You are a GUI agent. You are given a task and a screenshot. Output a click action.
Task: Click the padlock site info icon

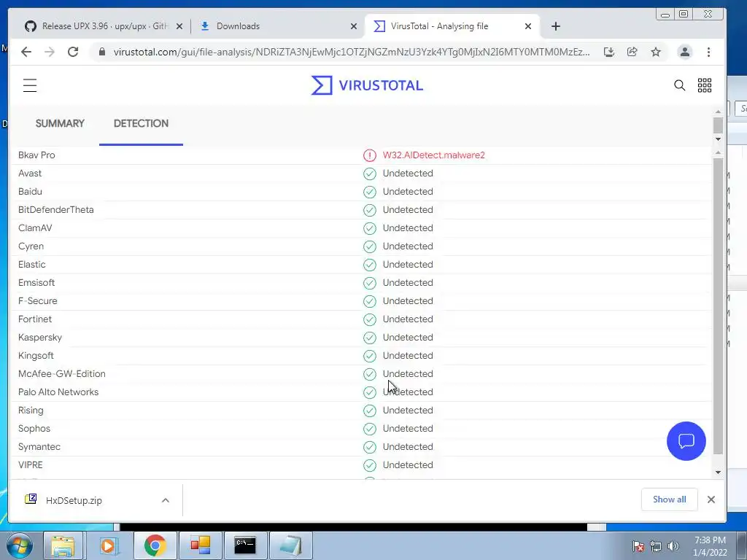click(x=101, y=52)
